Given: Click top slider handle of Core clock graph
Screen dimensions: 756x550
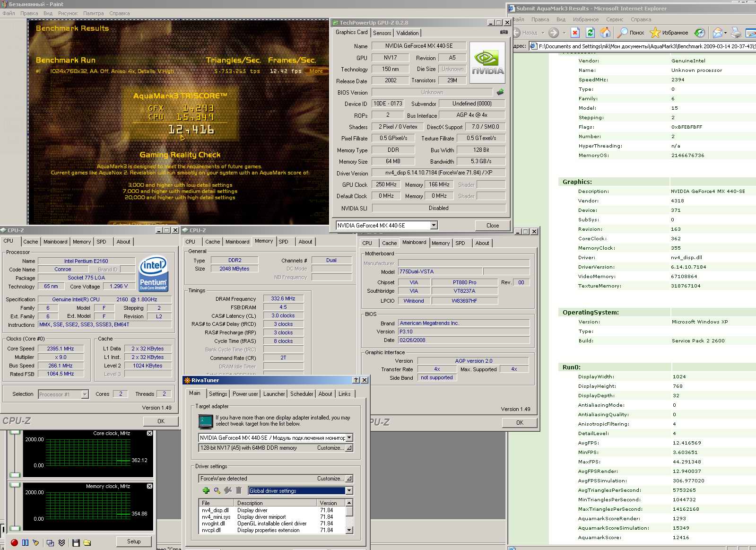Looking at the screenshot, I should point(15,432).
